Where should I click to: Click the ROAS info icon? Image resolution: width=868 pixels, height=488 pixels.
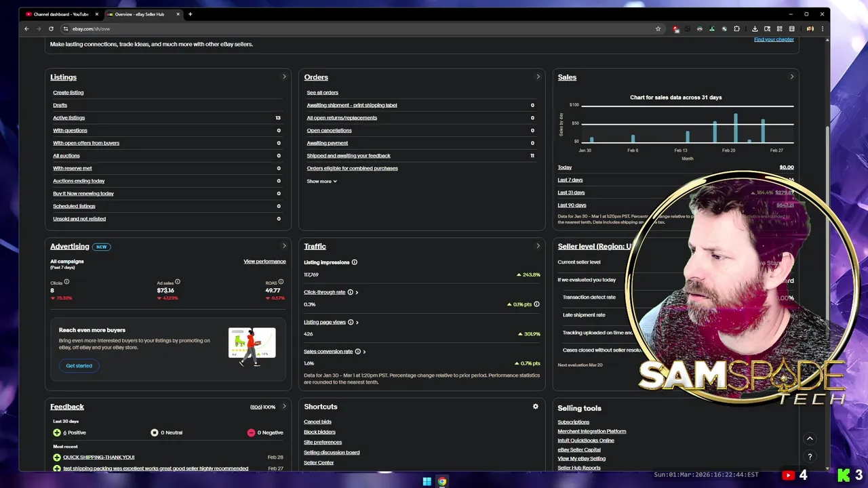(x=281, y=282)
